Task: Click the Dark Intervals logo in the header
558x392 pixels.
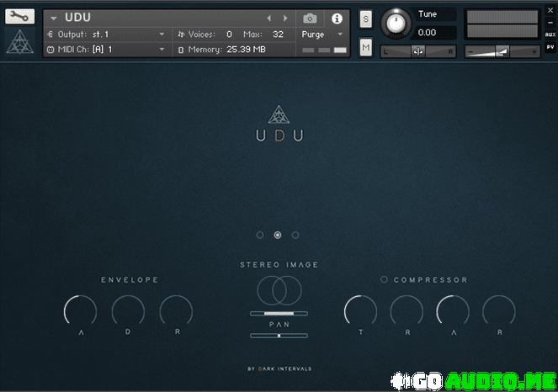Action: coord(19,44)
